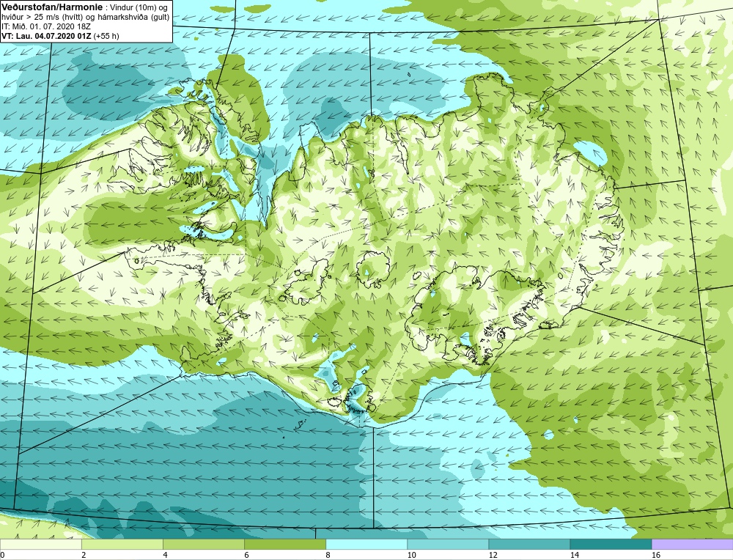The height and width of the screenshot is (560, 733).
Task: Click the 8–10 m/s pale cyan legend swatch
Action: (x=366, y=545)
